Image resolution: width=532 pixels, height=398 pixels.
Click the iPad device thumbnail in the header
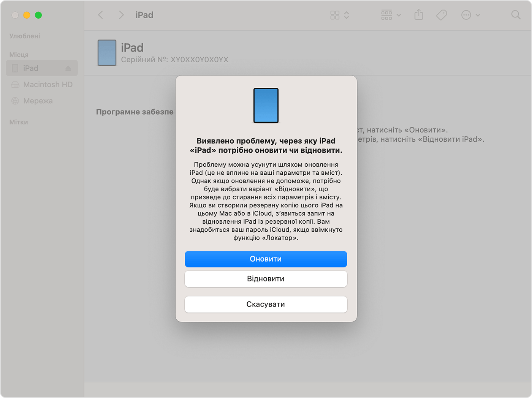(107, 53)
